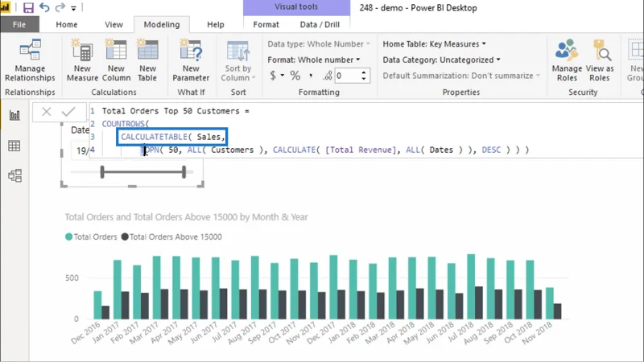This screenshot has width=644, height=362.
Task: Click [Total Revenue] in the formula
Action: (360, 150)
